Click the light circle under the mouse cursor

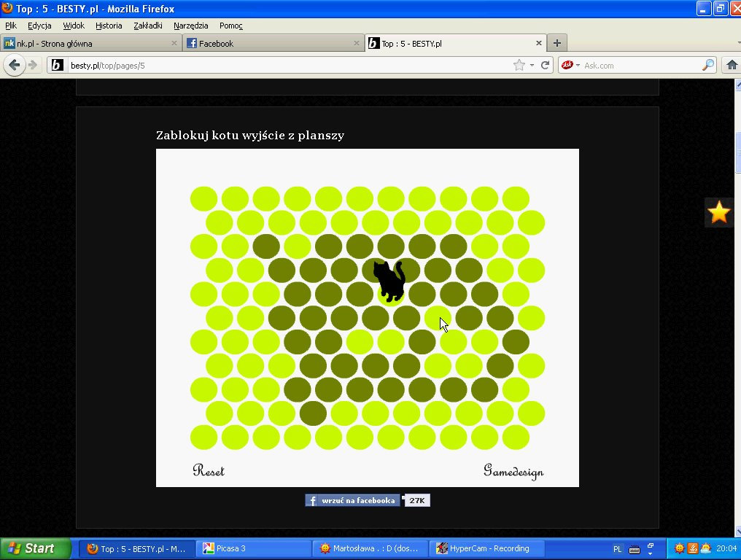click(x=438, y=318)
